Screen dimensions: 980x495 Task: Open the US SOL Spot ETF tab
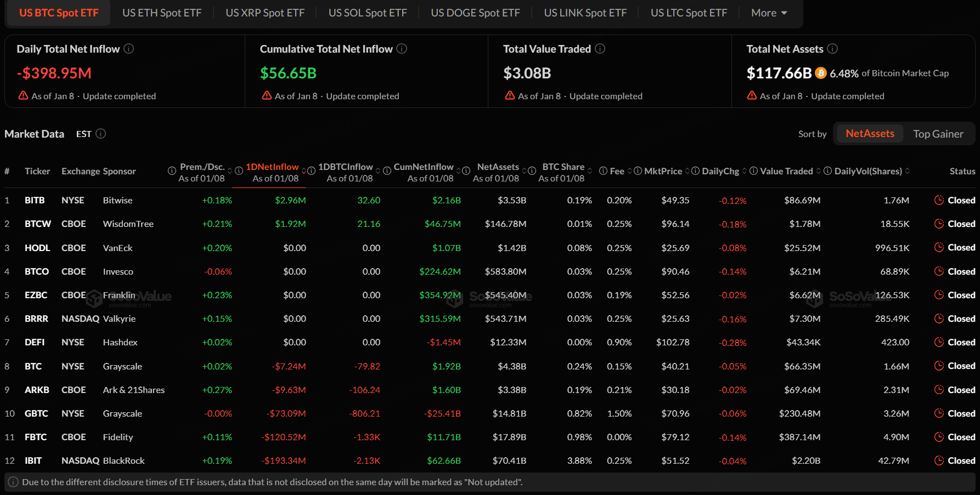pyautogui.click(x=368, y=13)
